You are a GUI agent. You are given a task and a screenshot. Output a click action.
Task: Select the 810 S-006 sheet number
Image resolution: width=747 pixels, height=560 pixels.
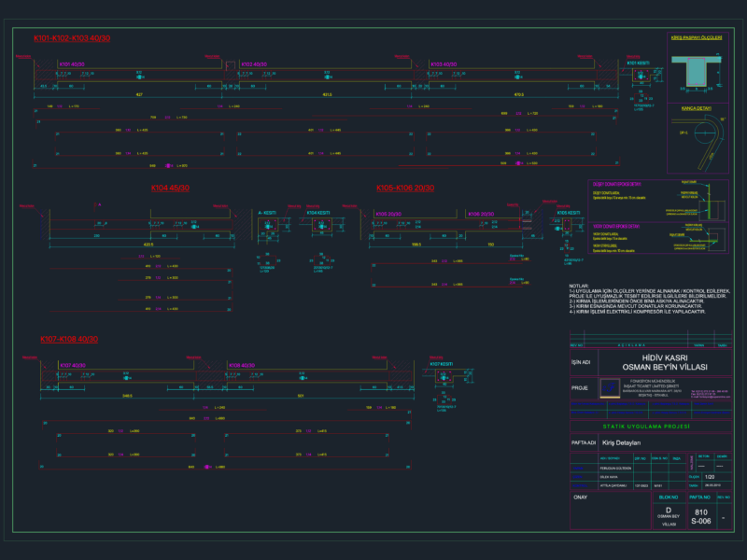(701, 517)
